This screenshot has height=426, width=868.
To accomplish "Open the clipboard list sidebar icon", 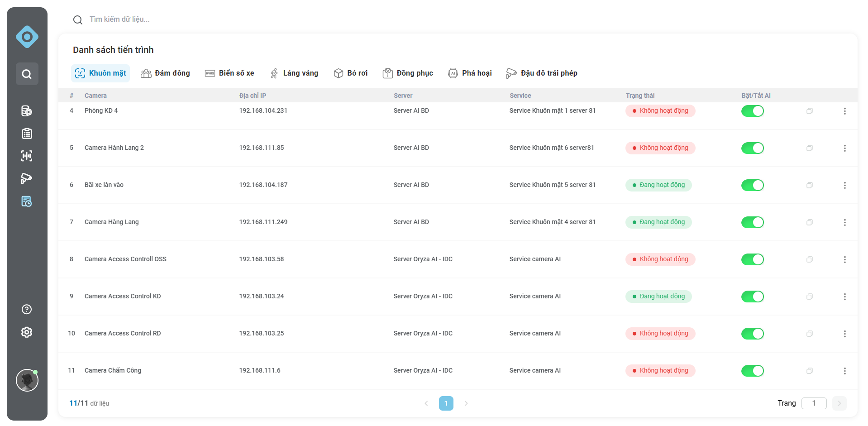I will coord(27,134).
